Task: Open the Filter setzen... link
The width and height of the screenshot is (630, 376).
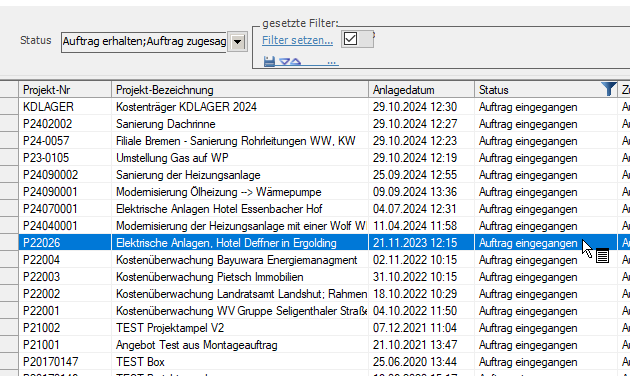Action: pos(297,40)
